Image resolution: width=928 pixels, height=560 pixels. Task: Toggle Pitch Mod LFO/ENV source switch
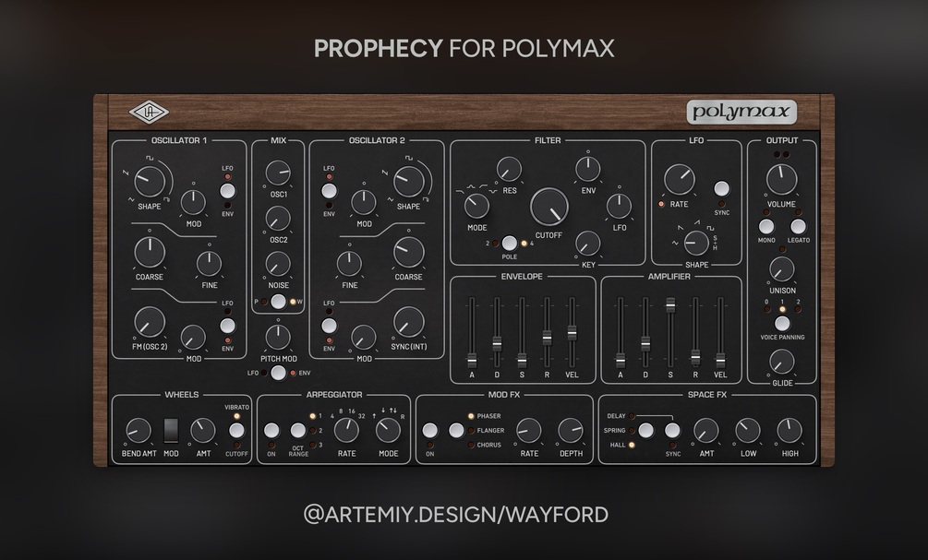[278, 373]
